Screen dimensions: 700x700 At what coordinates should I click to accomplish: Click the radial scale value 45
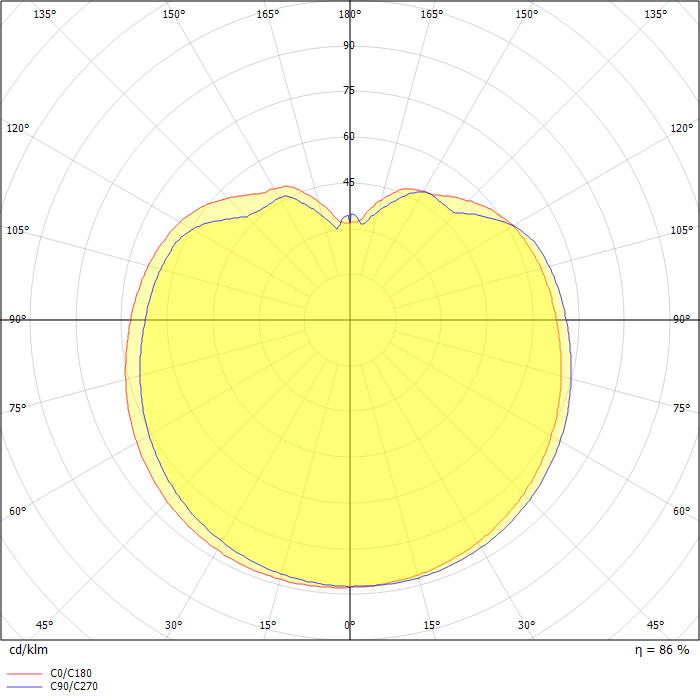coord(349,182)
